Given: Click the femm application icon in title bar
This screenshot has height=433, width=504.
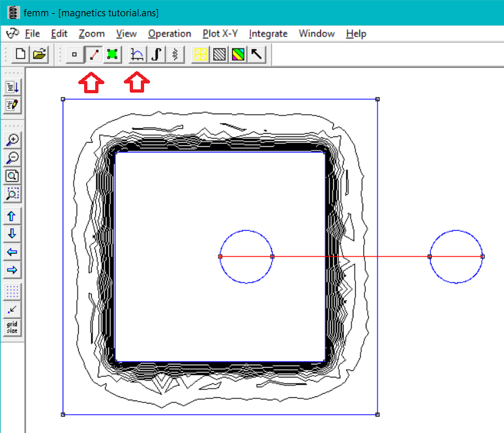Looking at the screenshot, I should coord(13,13).
